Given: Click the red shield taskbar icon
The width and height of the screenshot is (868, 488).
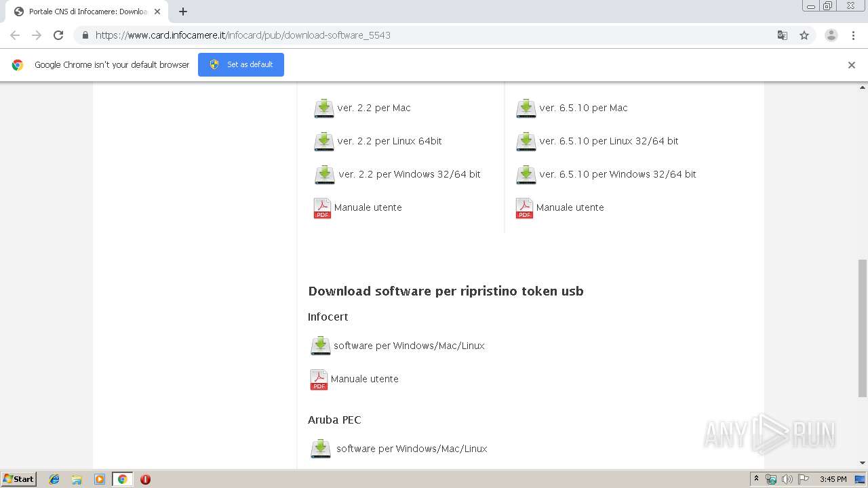Looking at the screenshot, I should (x=145, y=479).
